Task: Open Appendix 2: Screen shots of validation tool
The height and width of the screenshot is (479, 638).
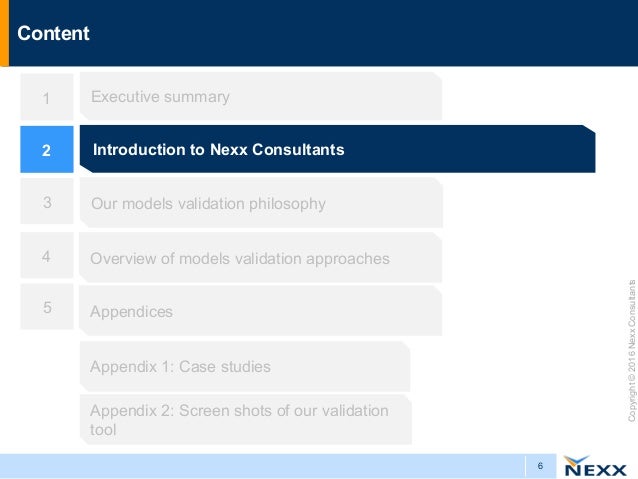Action: [x=246, y=419]
